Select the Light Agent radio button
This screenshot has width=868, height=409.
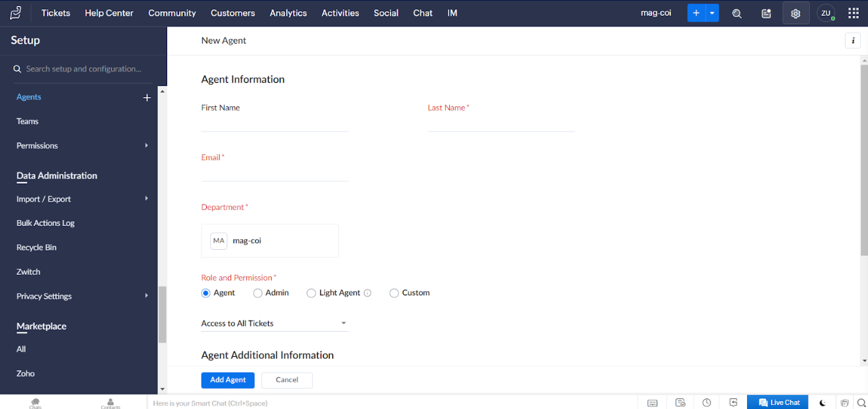pos(311,293)
